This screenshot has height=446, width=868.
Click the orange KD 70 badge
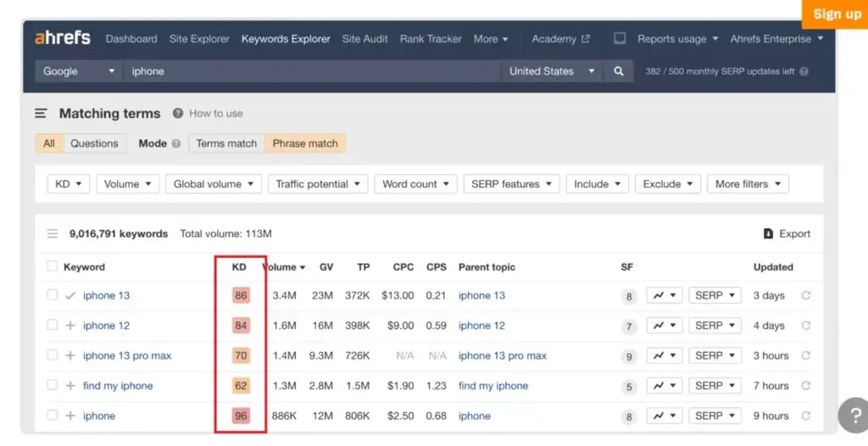[241, 355]
